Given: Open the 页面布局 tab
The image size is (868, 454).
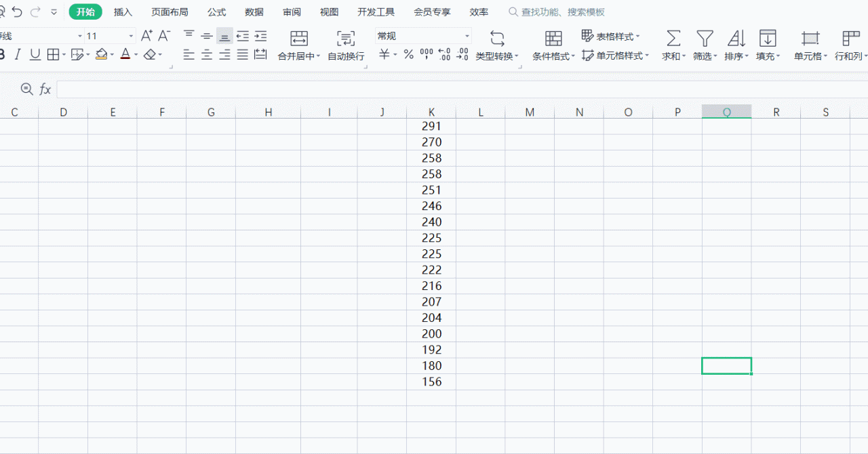Looking at the screenshot, I should (170, 12).
